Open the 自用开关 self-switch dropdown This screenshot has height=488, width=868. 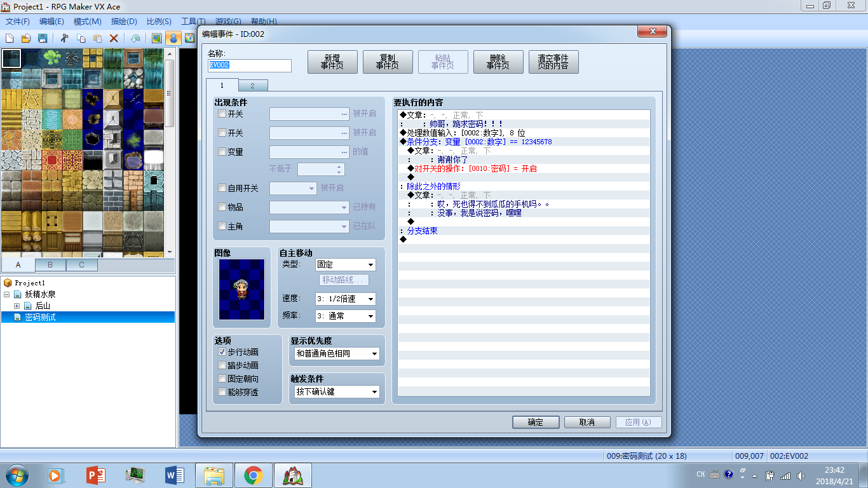(293, 188)
